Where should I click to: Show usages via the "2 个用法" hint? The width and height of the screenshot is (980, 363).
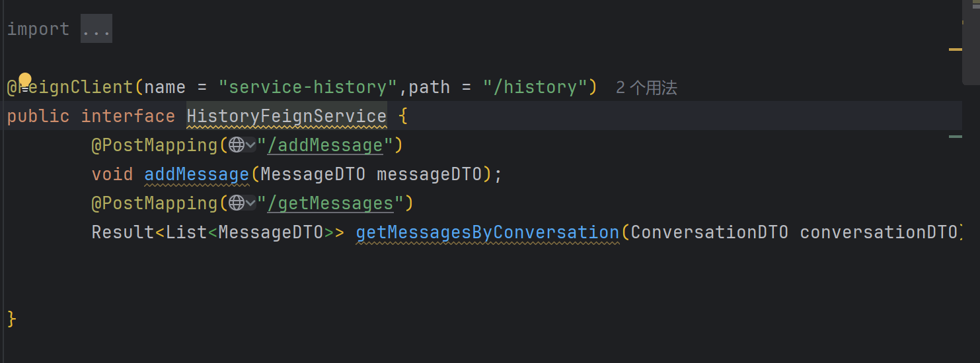646,88
